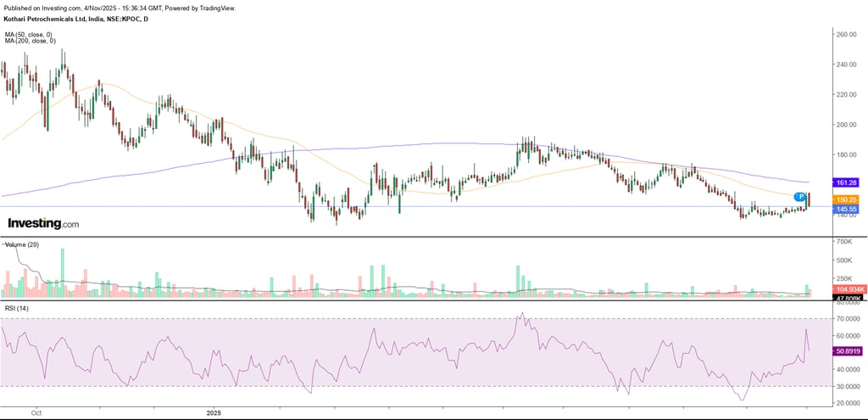Click the '2025' time axis label

[x=214, y=413]
